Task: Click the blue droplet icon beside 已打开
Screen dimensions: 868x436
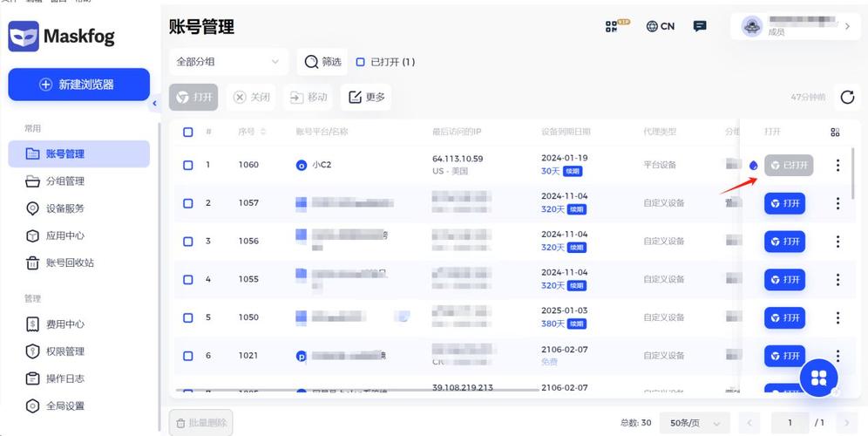Action: pyautogui.click(x=754, y=165)
